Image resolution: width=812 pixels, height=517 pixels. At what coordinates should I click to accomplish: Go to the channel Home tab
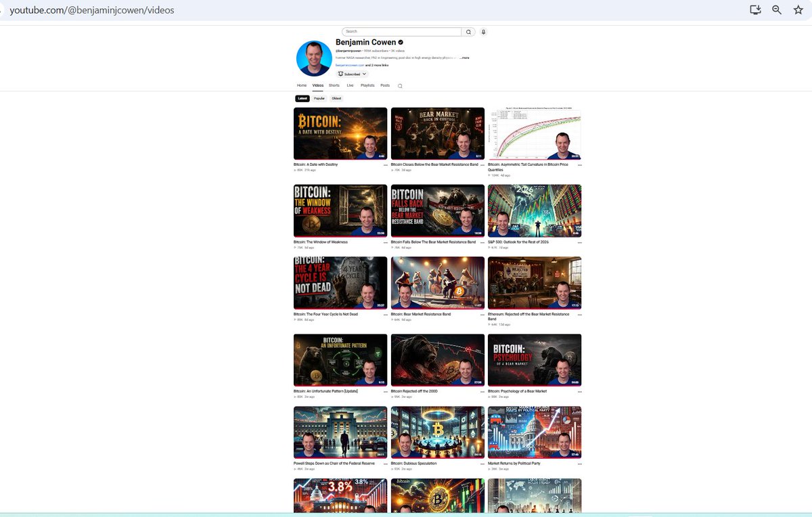tap(302, 86)
